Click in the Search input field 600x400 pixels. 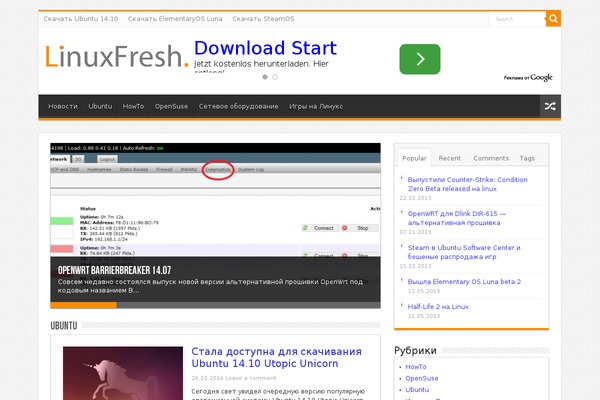tap(517, 19)
